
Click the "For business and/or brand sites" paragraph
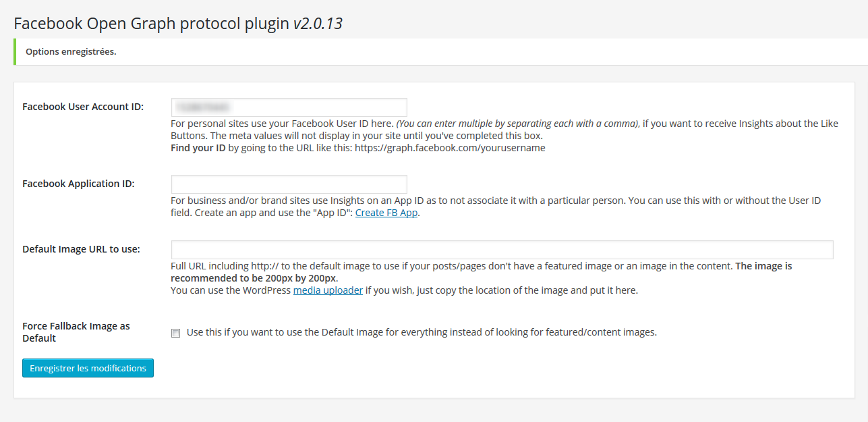(496, 207)
